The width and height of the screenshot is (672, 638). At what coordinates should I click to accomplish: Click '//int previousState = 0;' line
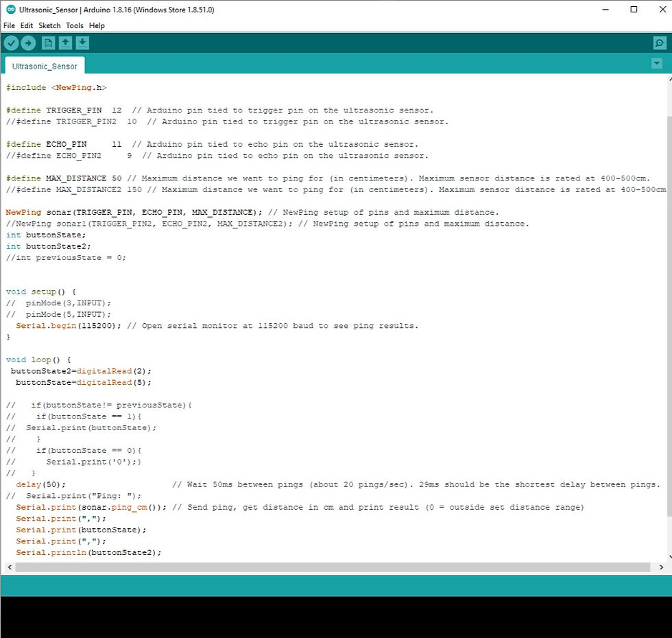click(x=66, y=257)
